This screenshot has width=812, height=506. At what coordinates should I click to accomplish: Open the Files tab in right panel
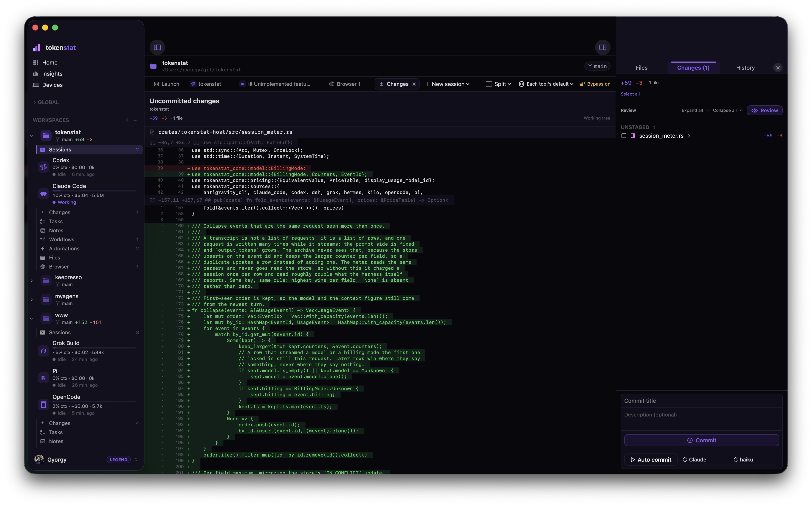[x=641, y=68]
